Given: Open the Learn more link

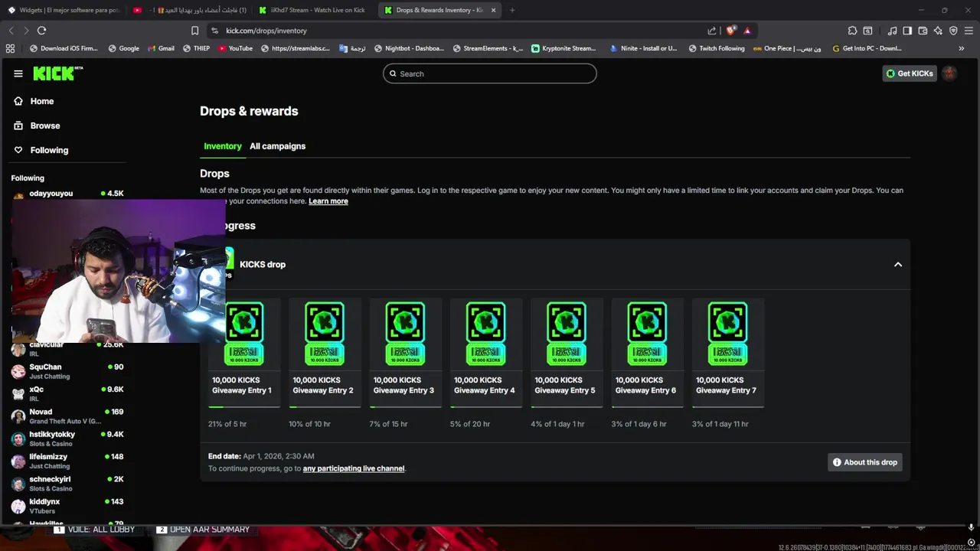Looking at the screenshot, I should coord(328,201).
